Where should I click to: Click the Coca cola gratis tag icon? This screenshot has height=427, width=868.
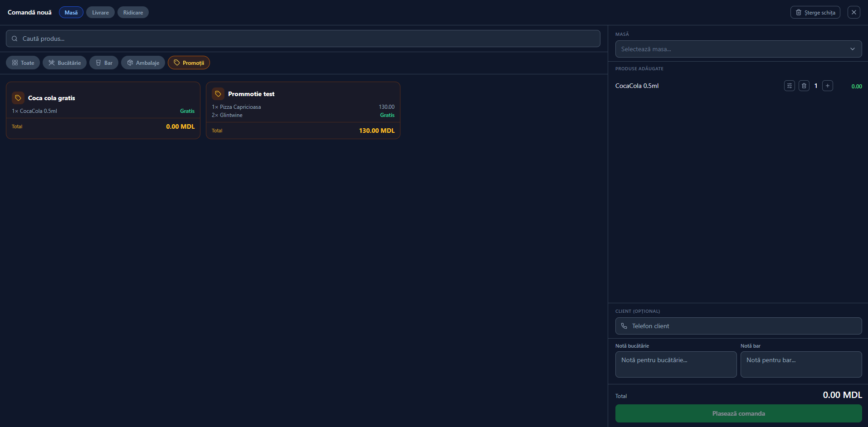tap(18, 98)
